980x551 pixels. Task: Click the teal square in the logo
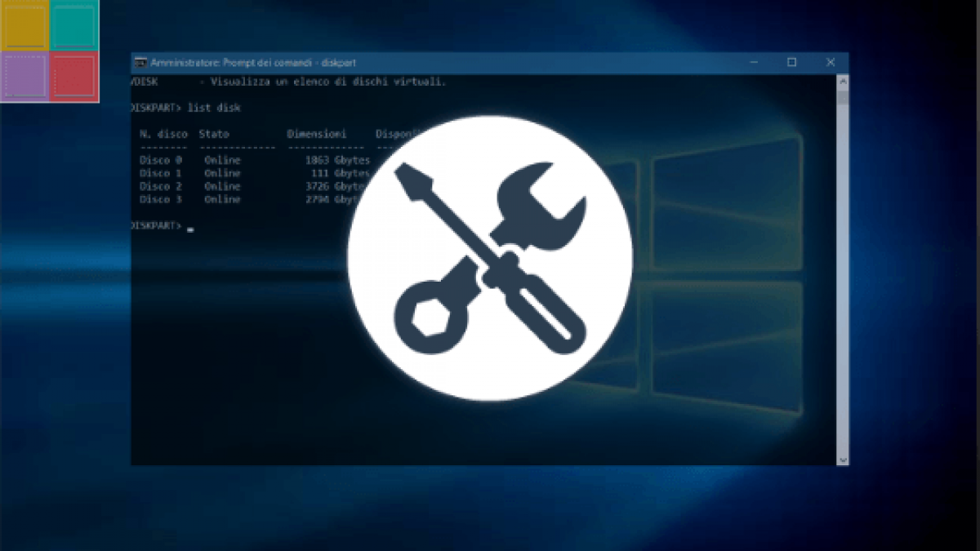(74, 24)
